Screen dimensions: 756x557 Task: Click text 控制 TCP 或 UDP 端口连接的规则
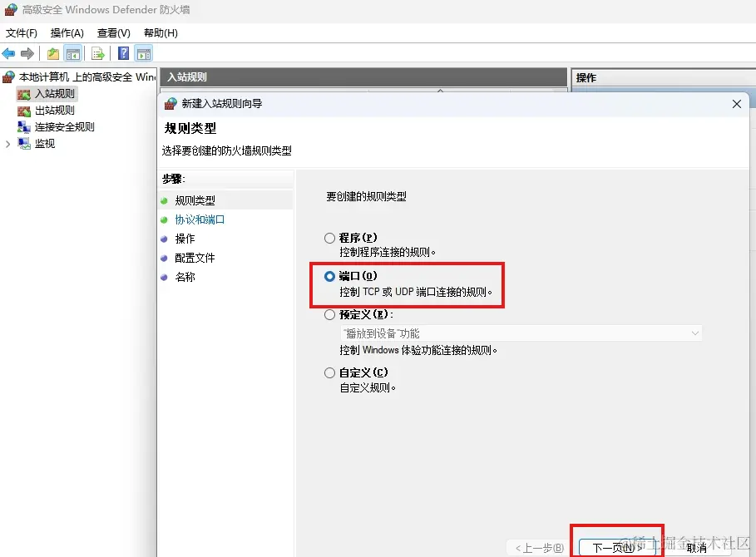pos(415,292)
